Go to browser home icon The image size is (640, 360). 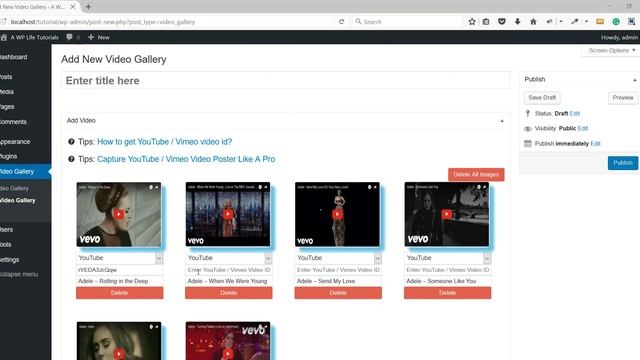point(533,22)
